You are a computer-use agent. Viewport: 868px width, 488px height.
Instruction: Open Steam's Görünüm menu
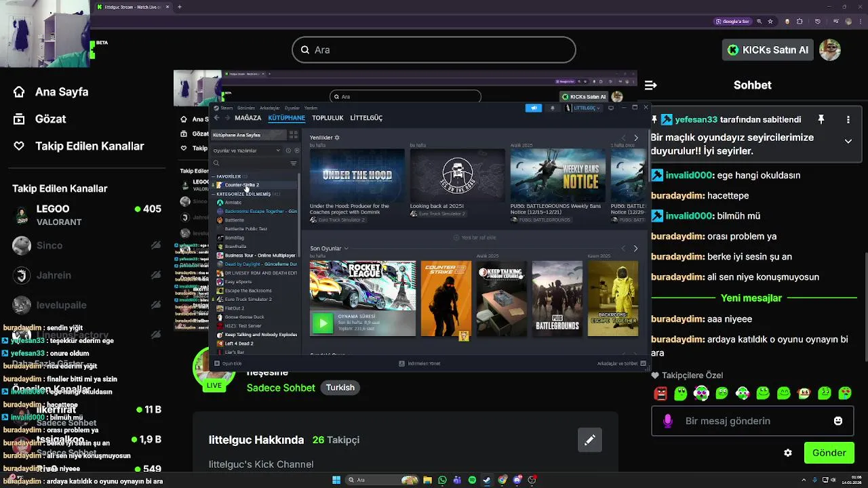click(245, 108)
